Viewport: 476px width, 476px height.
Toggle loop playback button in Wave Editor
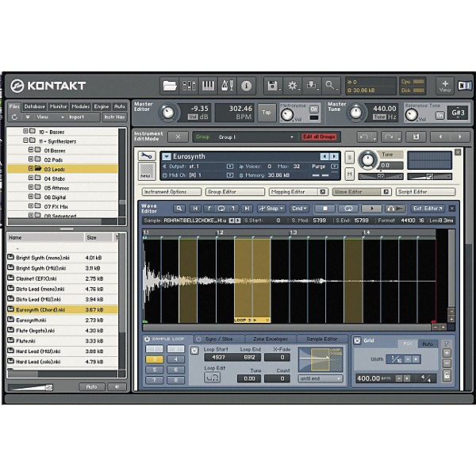(x=348, y=208)
